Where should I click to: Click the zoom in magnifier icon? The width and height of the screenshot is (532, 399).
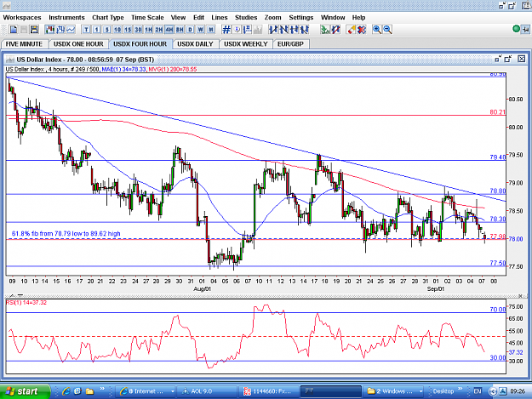(x=376, y=30)
